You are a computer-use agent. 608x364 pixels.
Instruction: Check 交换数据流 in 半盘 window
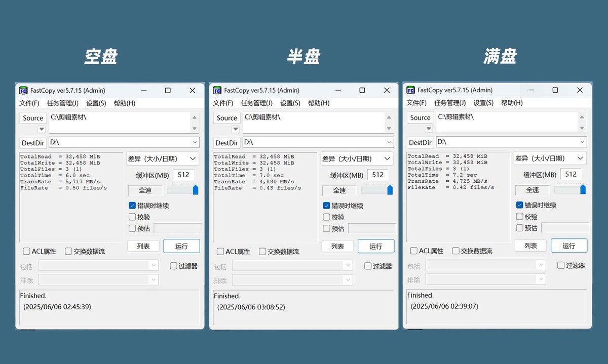point(262,252)
